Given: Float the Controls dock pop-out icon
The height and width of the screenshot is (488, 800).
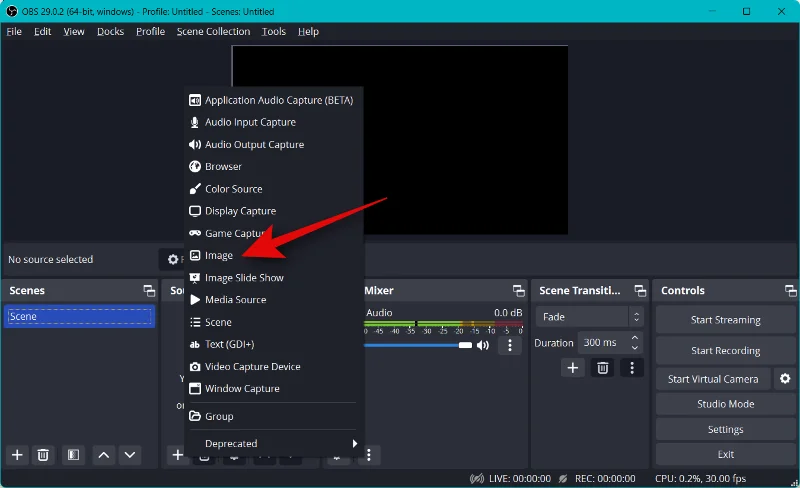Looking at the screenshot, I should click(790, 290).
